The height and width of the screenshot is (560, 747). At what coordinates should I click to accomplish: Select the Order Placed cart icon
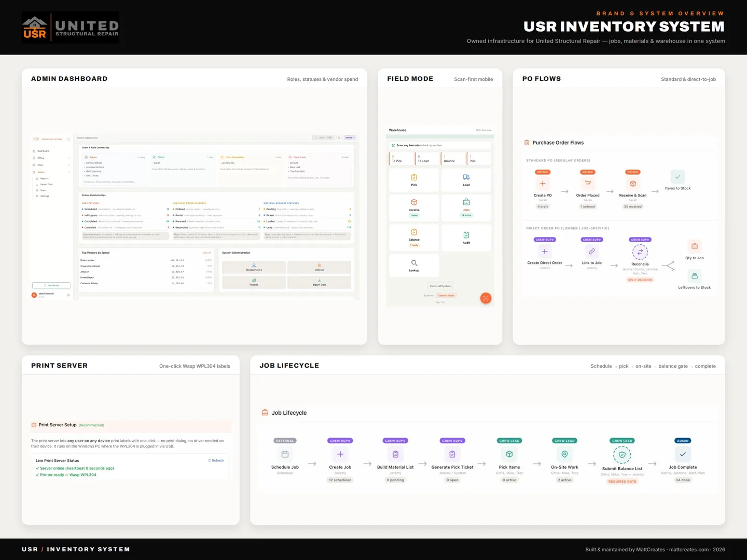(588, 184)
